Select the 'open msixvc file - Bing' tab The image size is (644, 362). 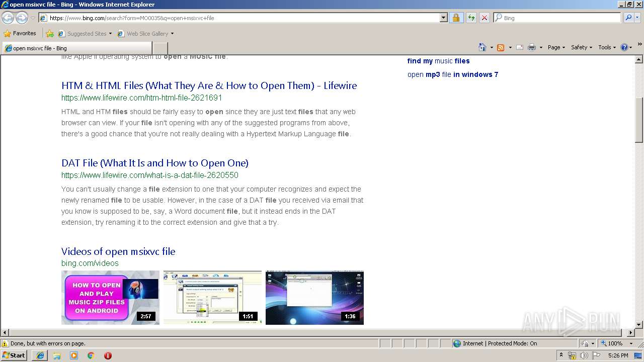(x=76, y=48)
